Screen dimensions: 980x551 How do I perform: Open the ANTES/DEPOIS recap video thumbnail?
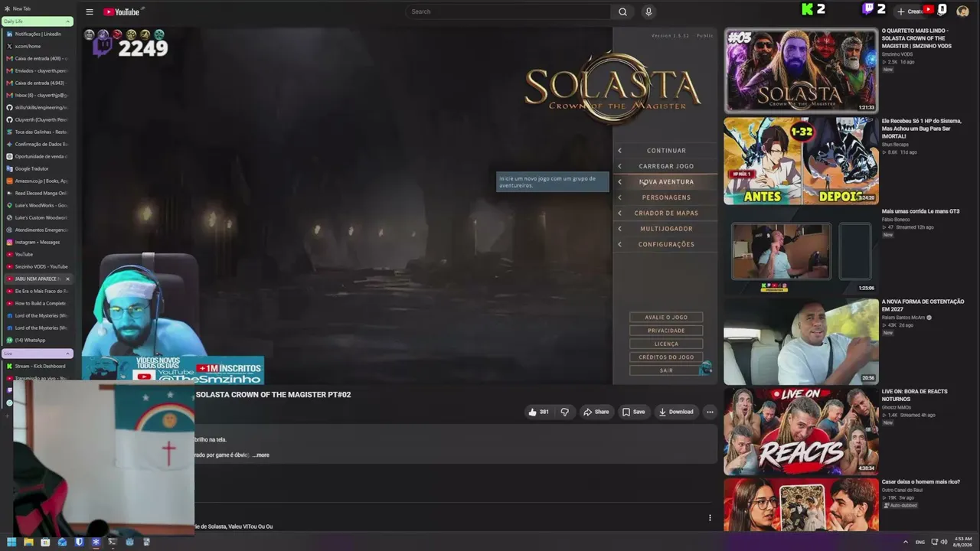tap(801, 161)
